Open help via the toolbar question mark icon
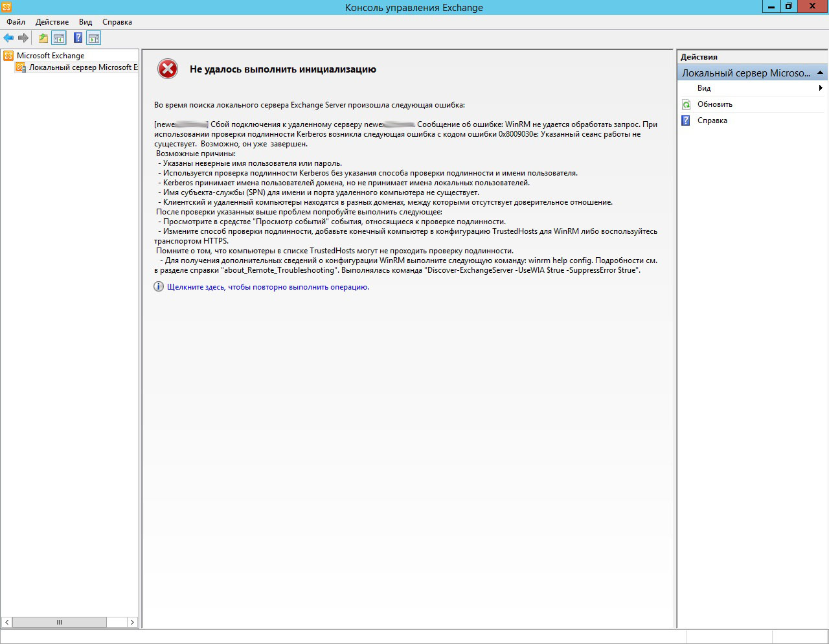Screen dimensions: 829x644 click(x=78, y=38)
